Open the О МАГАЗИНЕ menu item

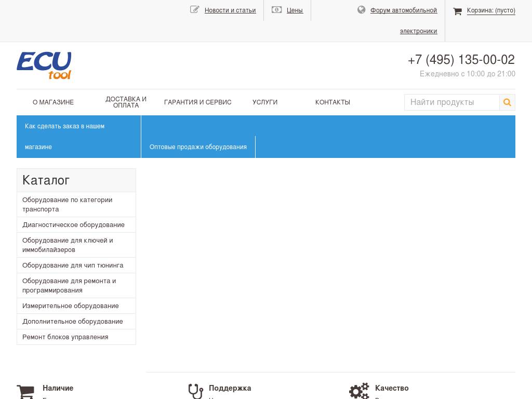(53, 102)
